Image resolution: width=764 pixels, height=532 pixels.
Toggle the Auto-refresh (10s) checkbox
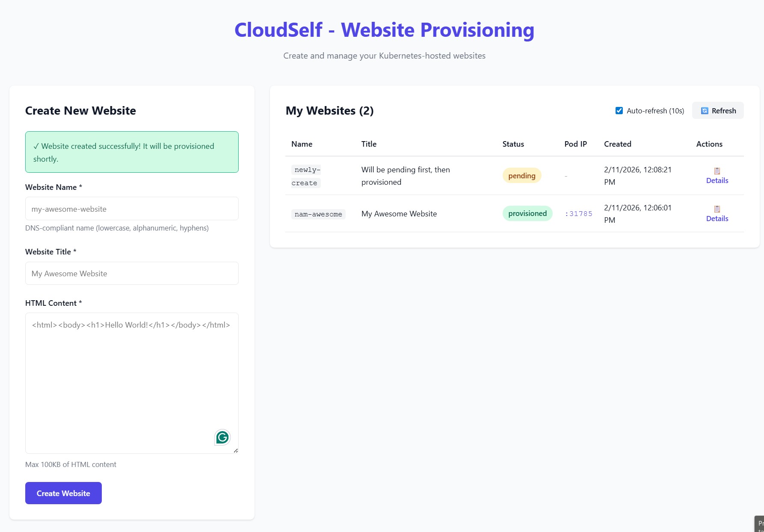coord(619,111)
